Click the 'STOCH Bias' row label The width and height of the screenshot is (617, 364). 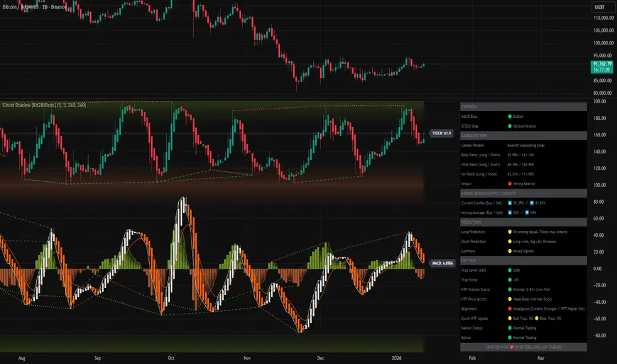[470, 126]
